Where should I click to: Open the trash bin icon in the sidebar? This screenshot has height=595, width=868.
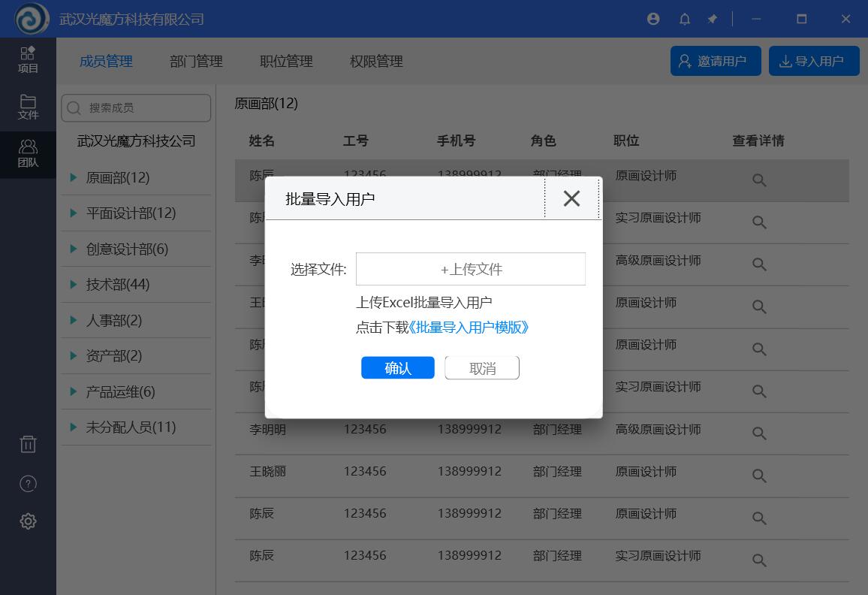click(x=28, y=444)
